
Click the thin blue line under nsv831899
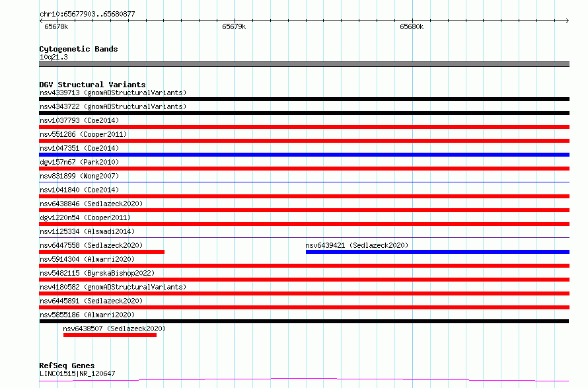click(x=304, y=182)
